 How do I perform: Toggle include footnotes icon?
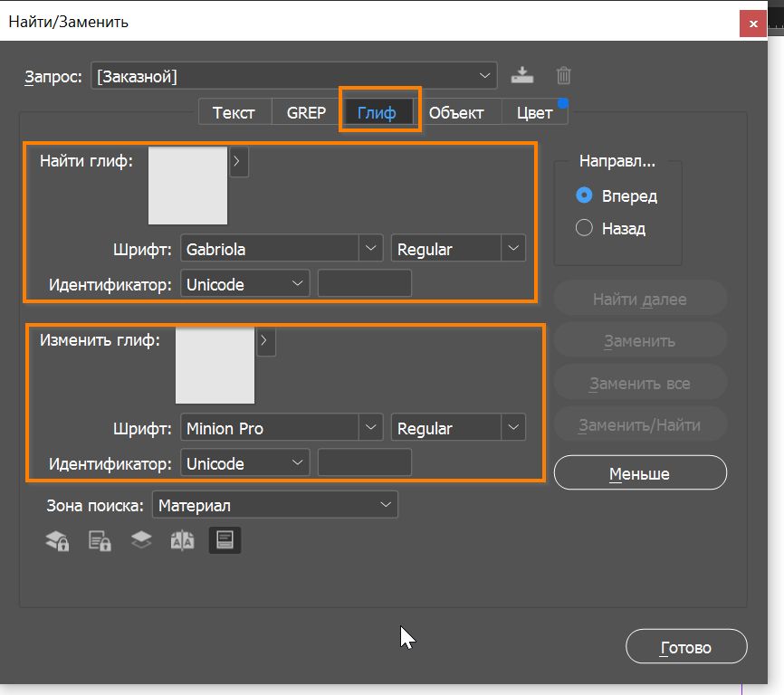click(225, 541)
